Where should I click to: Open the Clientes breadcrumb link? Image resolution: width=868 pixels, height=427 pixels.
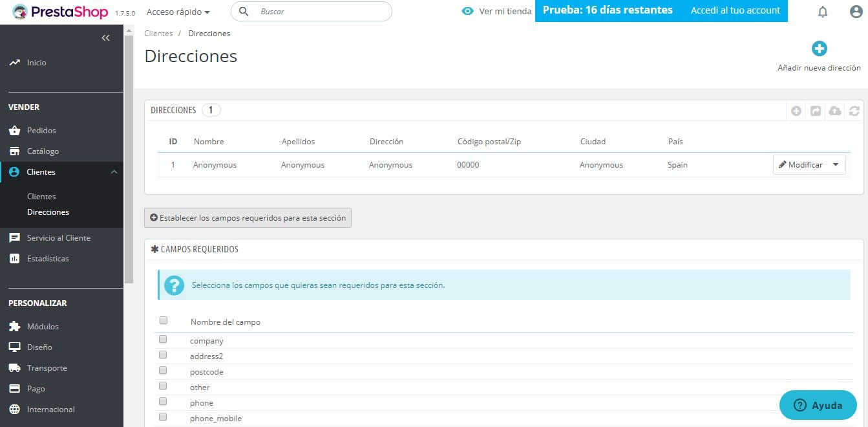coord(158,33)
